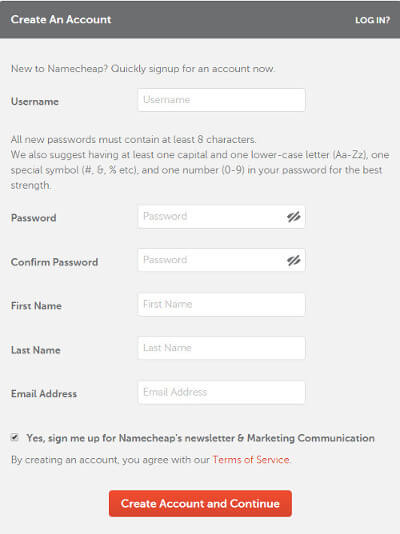400x534 pixels.
Task: Click the Confirm Password label
Action: click(x=54, y=262)
